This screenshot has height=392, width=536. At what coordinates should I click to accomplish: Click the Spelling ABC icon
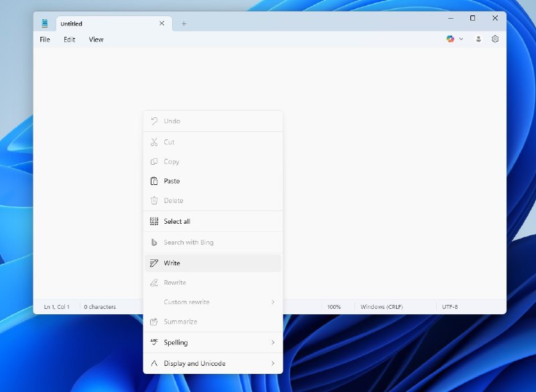click(153, 342)
